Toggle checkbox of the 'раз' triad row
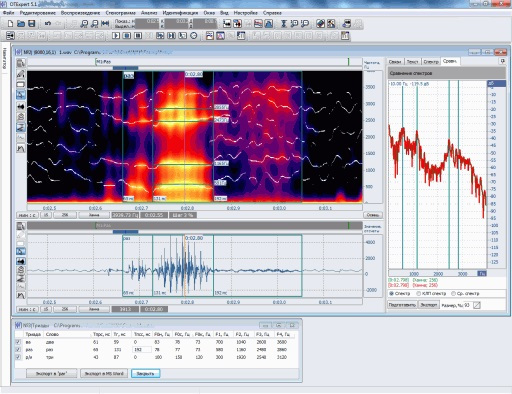512x394 pixels. 18,349
